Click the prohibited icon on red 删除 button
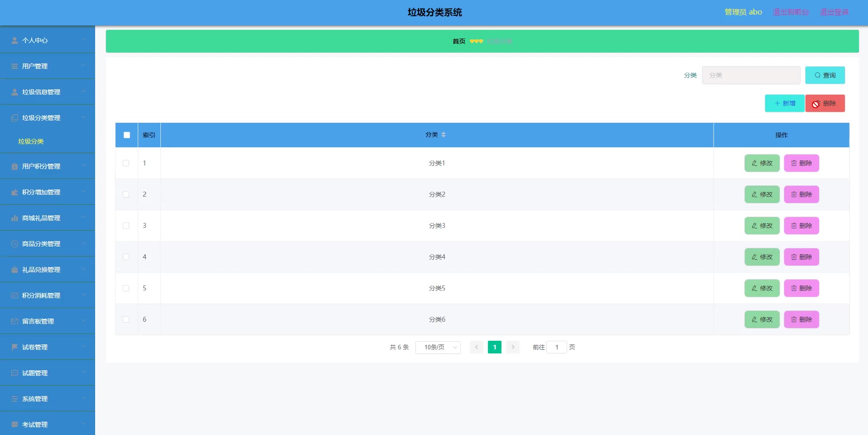 (x=816, y=104)
